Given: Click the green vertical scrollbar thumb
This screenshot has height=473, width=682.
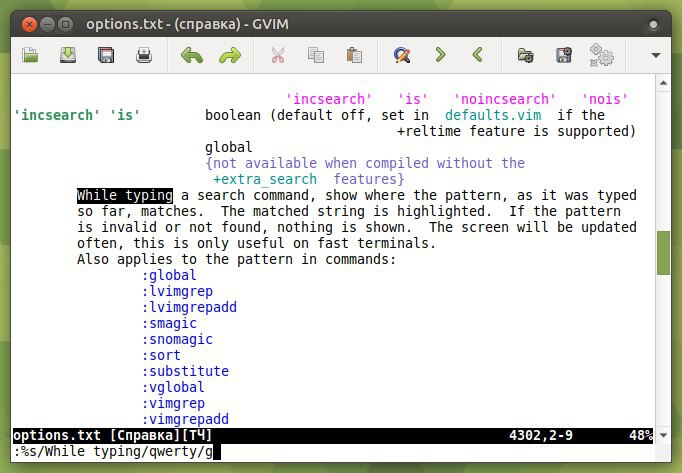Looking at the screenshot, I should [663, 253].
